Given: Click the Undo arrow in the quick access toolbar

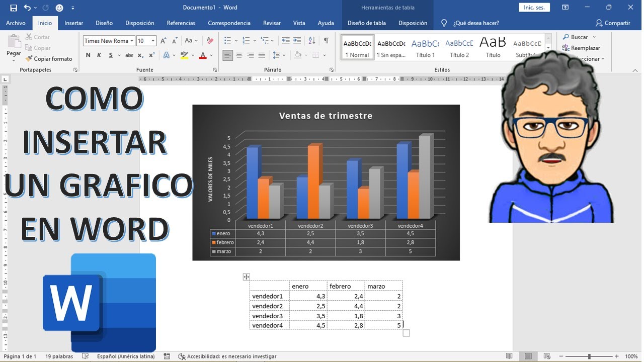Looking at the screenshot, I should click(x=27, y=8).
